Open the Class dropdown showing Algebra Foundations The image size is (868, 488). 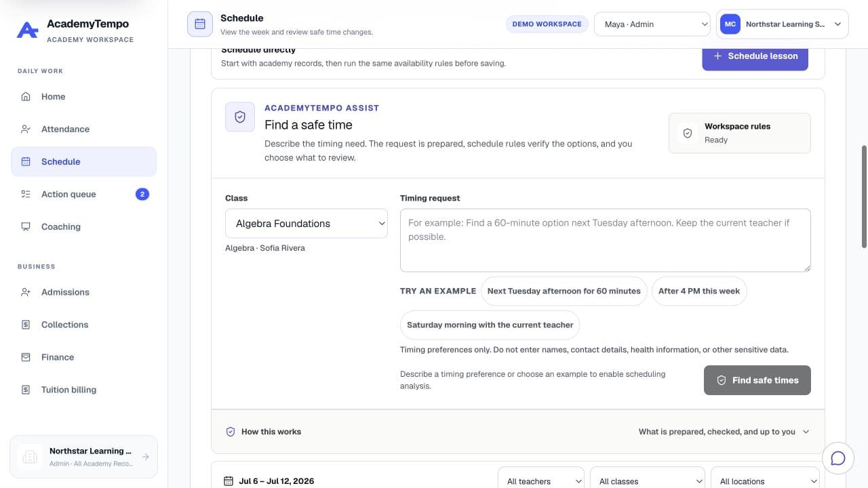(307, 224)
